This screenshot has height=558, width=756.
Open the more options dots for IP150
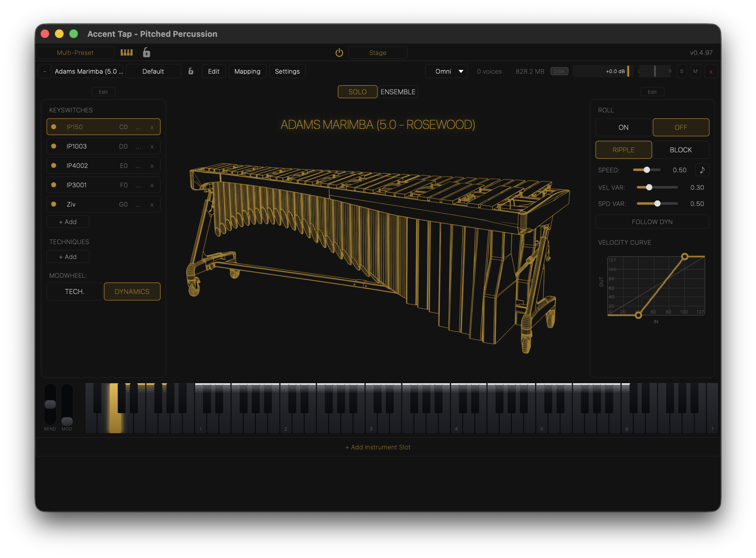138,127
